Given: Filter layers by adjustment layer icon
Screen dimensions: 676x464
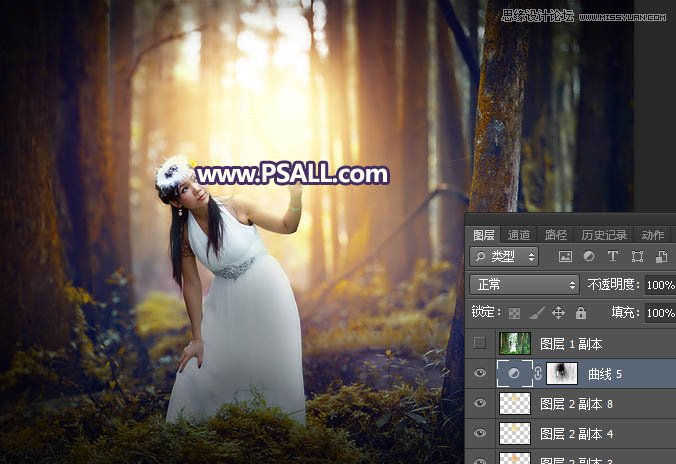Looking at the screenshot, I should (x=589, y=257).
